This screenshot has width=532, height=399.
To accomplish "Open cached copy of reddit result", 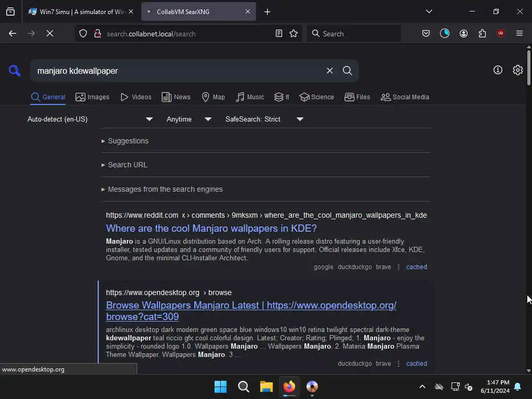I will pyautogui.click(x=416, y=267).
